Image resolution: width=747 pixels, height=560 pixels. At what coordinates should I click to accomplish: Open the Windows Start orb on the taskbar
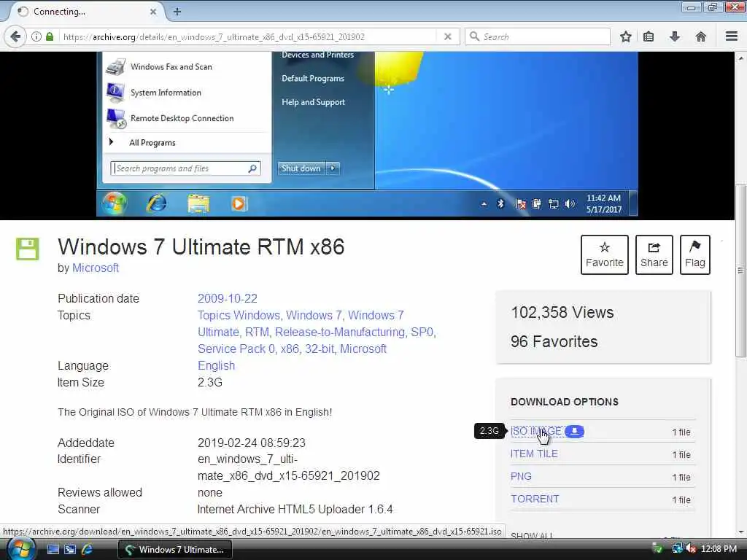click(21, 549)
